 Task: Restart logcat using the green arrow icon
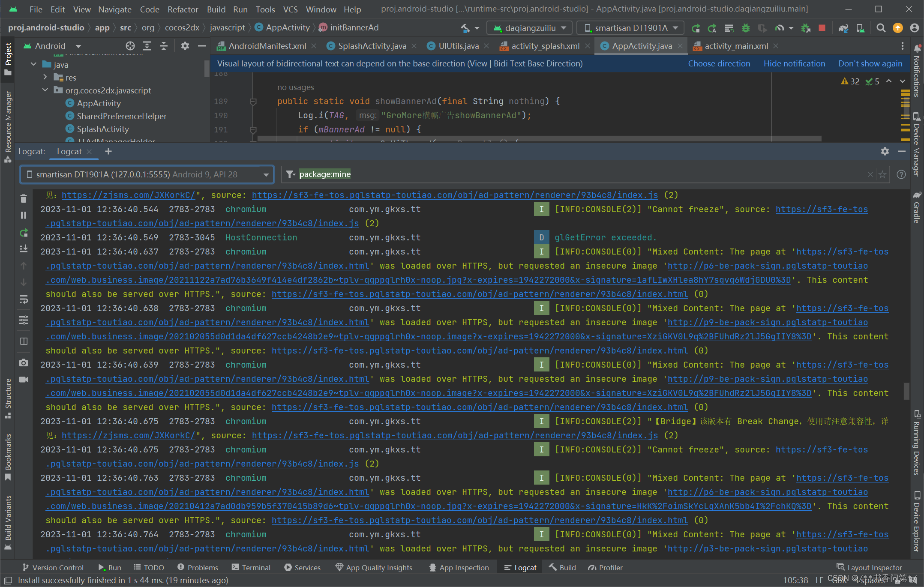pos(24,233)
